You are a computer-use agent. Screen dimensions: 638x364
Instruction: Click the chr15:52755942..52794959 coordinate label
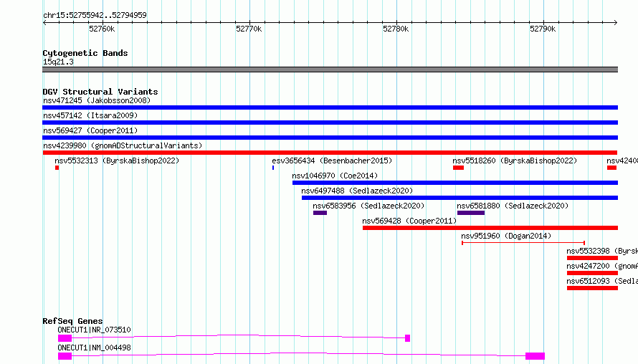[x=95, y=15]
